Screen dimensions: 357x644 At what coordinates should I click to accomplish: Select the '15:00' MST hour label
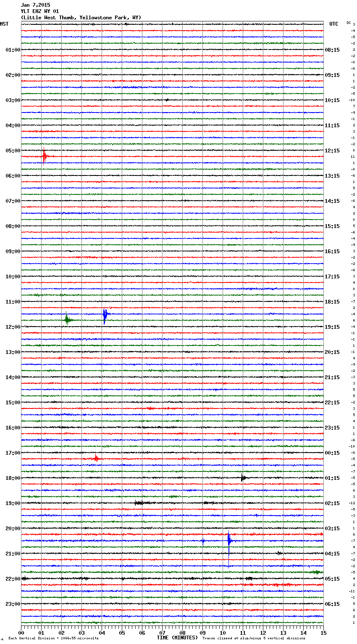[x=13, y=403]
